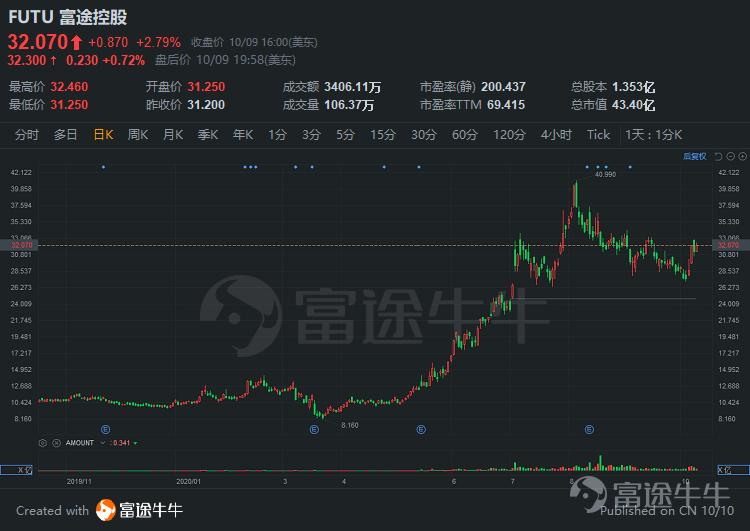Click the earnings E marker near August
Viewport: 750px width, 531px height.
[589, 430]
